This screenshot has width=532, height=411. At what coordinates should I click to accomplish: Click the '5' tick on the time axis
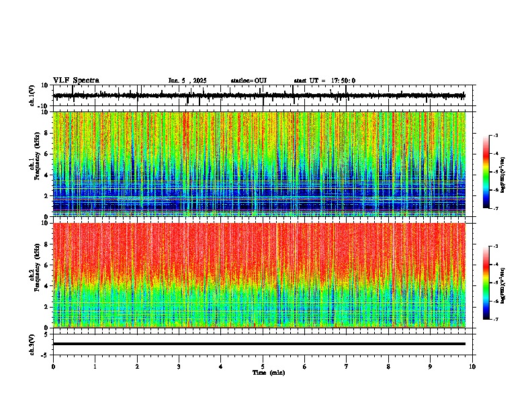(x=263, y=367)
